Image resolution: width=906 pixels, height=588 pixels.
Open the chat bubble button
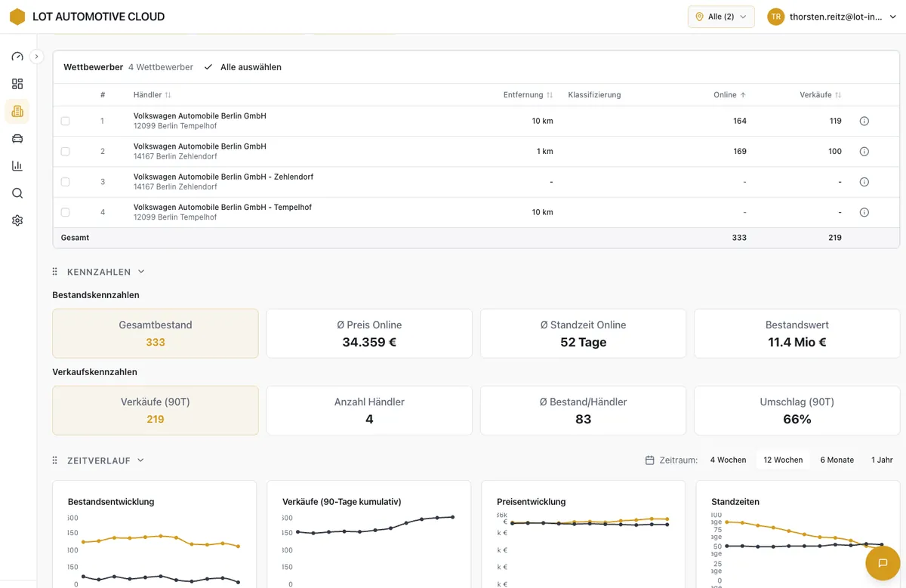(882, 563)
